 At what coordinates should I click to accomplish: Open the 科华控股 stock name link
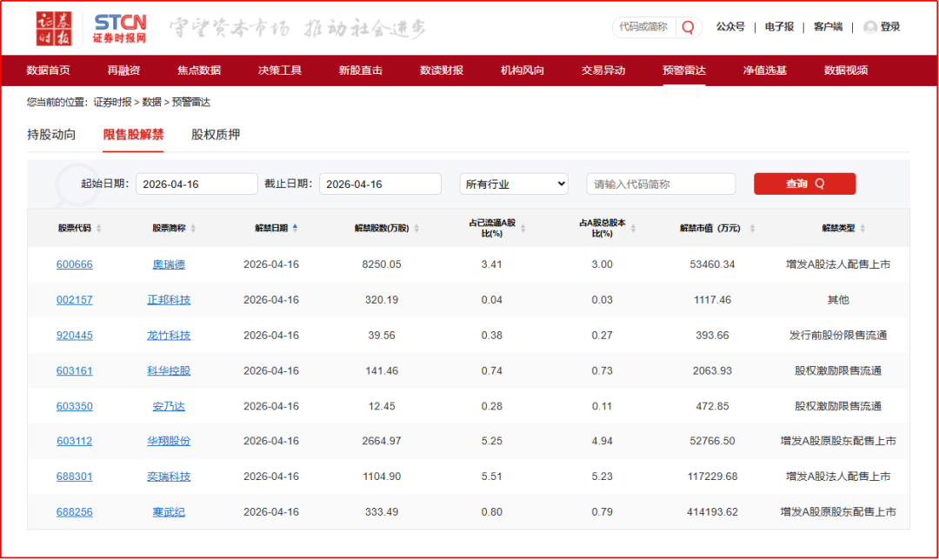169,370
